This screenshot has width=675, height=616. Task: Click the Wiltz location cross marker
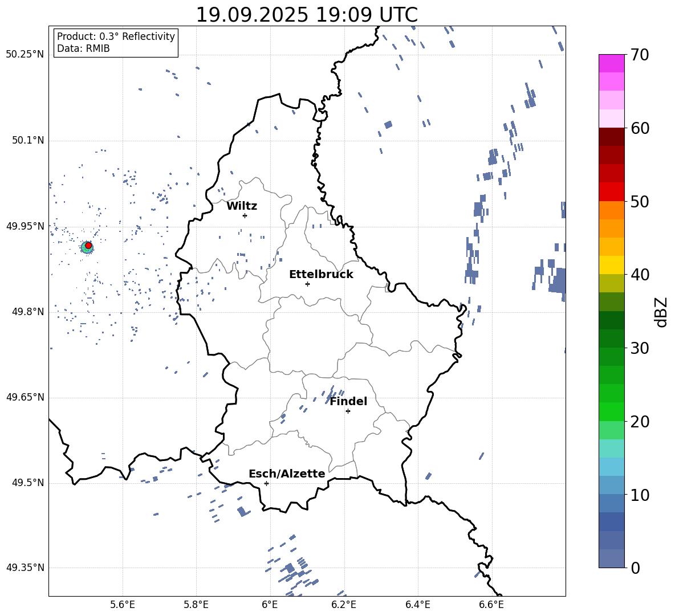tap(245, 215)
